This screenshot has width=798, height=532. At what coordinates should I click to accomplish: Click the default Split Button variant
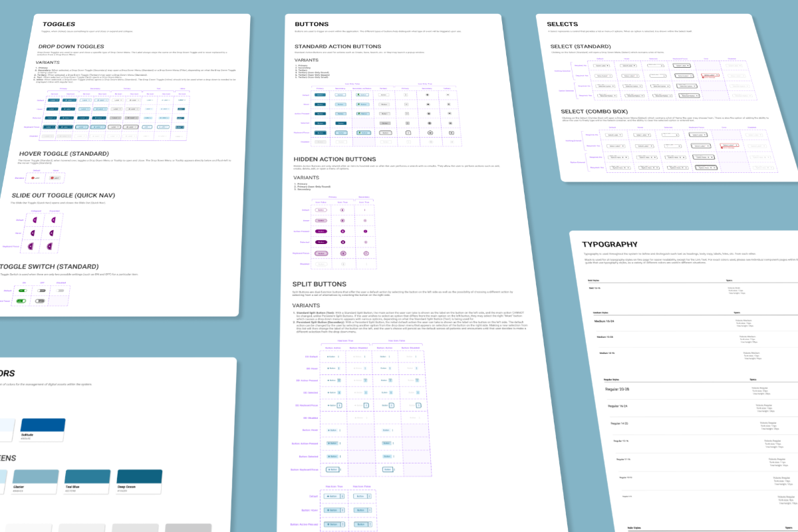pyautogui.click(x=332, y=356)
